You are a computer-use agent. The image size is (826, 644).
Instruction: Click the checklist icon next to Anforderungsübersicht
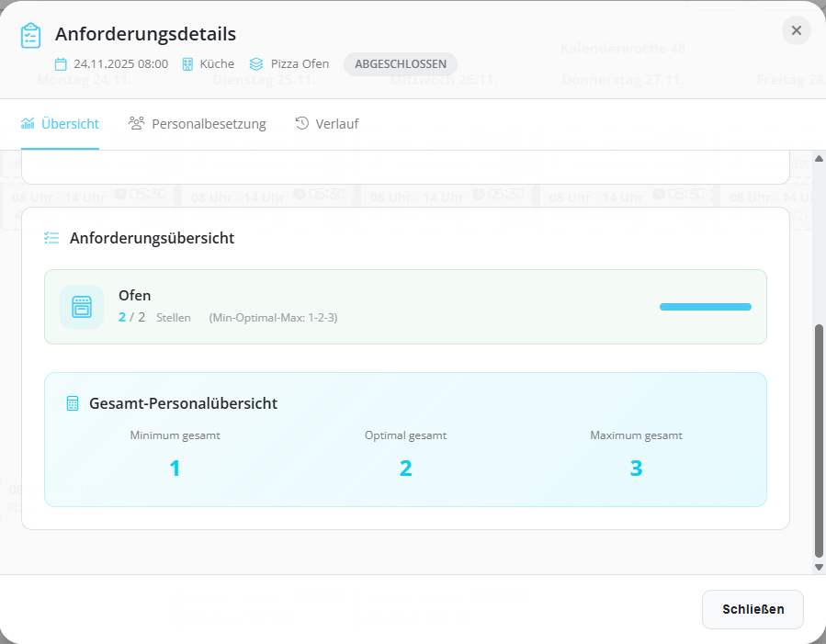(51, 237)
